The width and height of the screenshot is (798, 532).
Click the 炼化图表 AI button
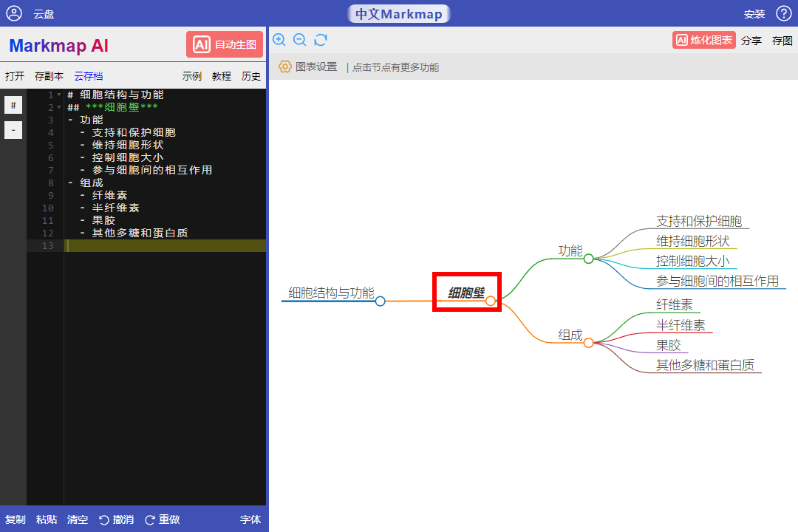[704, 40]
